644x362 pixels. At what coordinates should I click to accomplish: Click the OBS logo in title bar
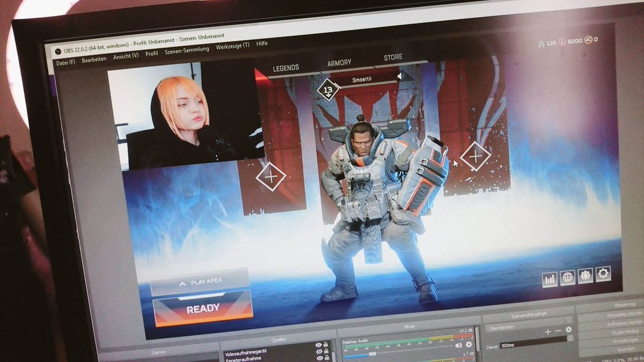point(58,51)
